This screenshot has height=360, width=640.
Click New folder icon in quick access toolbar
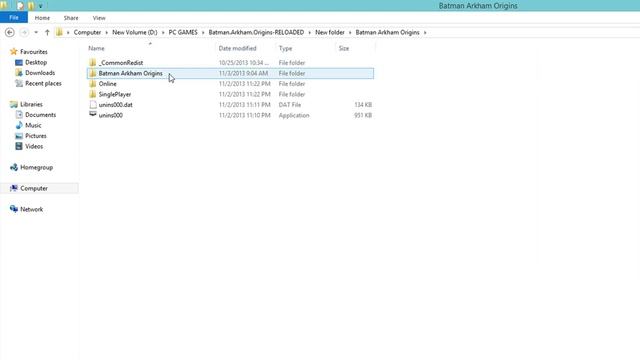pos(31,6)
